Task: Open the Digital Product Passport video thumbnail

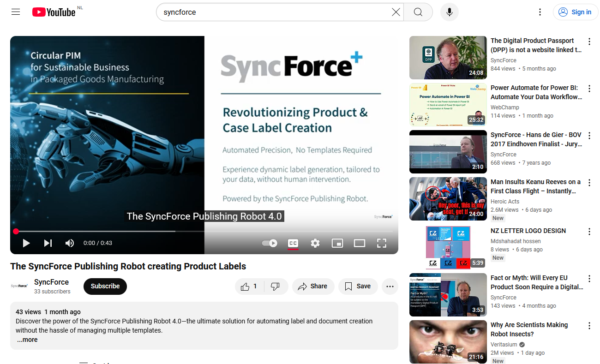Action: (448, 58)
